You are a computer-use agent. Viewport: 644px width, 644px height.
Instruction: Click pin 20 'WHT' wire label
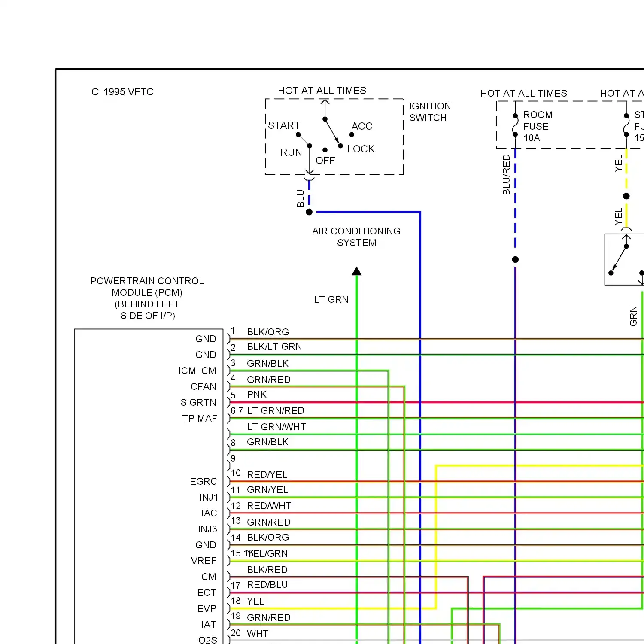point(258,634)
